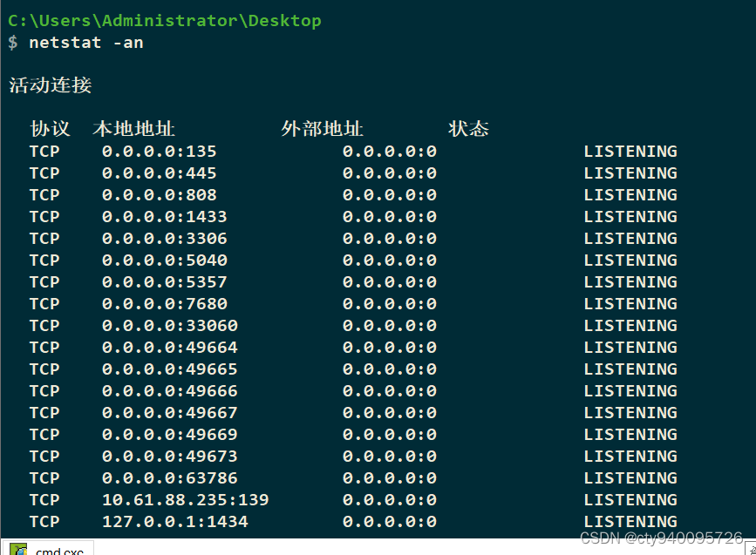
Task: Click TCP in the port 135 row
Action: click(44, 152)
